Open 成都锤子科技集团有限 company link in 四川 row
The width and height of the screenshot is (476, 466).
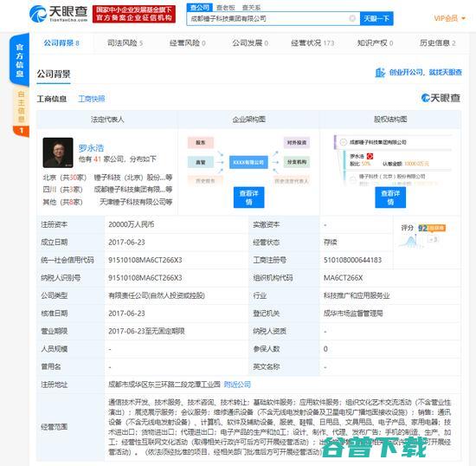[x=133, y=190]
